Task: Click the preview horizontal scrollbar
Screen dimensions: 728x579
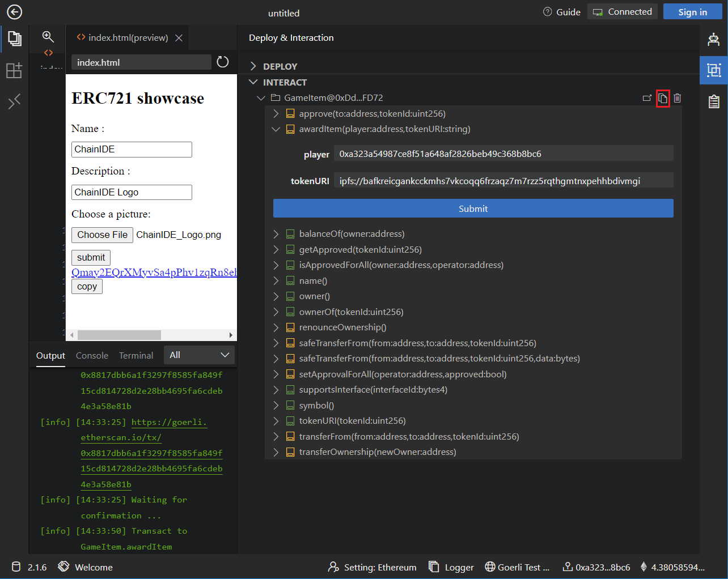Action: [119, 335]
